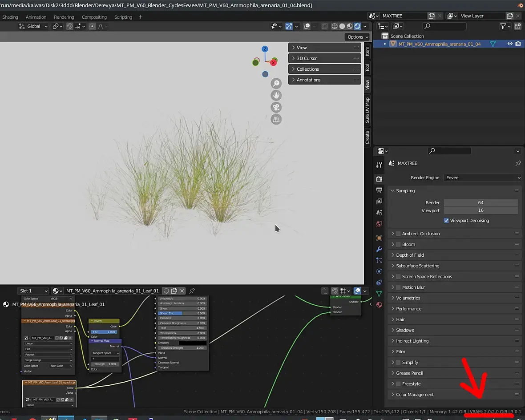
Task: Expand the 3D Cursor panel
Action: (x=307, y=58)
